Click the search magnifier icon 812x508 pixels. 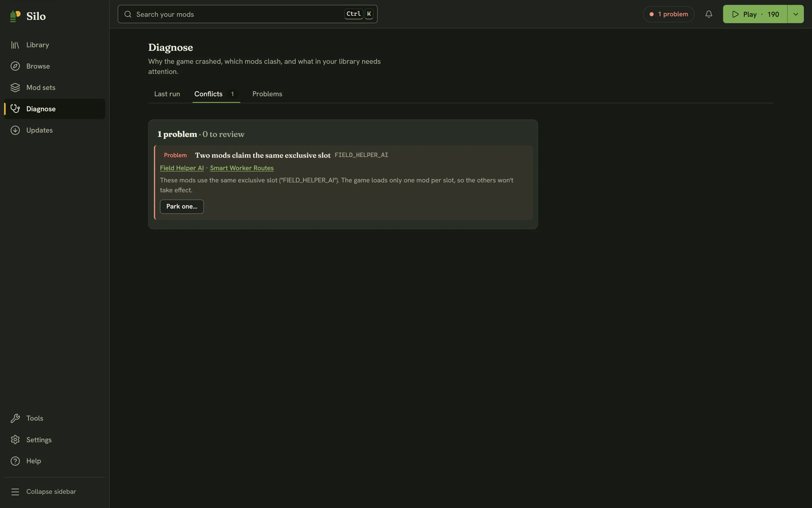(x=128, y=14)
